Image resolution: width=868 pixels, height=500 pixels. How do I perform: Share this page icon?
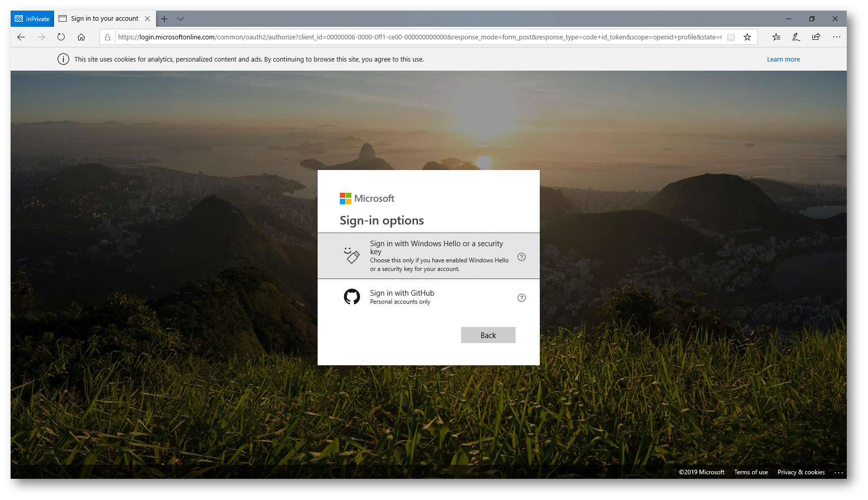click(816, 37)
